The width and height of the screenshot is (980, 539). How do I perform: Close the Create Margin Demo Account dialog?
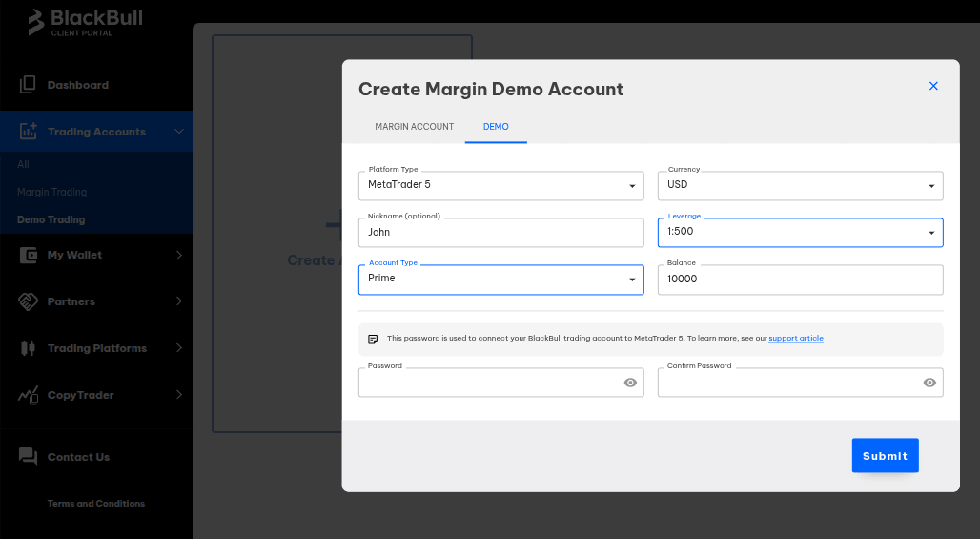933,86
